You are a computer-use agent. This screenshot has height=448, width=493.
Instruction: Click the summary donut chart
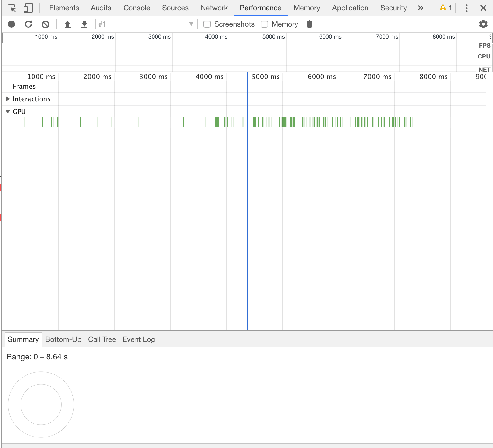point(41,405)
